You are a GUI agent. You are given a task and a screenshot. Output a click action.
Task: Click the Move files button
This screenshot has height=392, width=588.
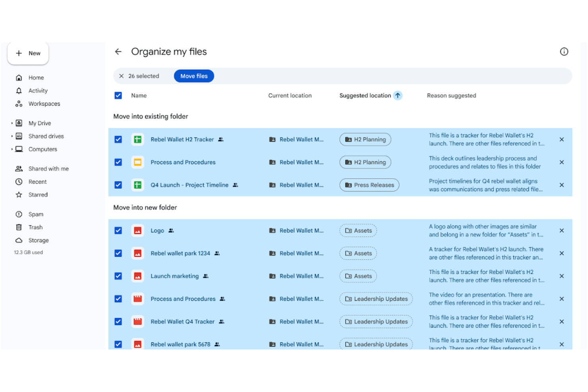(x=194, y=76)
